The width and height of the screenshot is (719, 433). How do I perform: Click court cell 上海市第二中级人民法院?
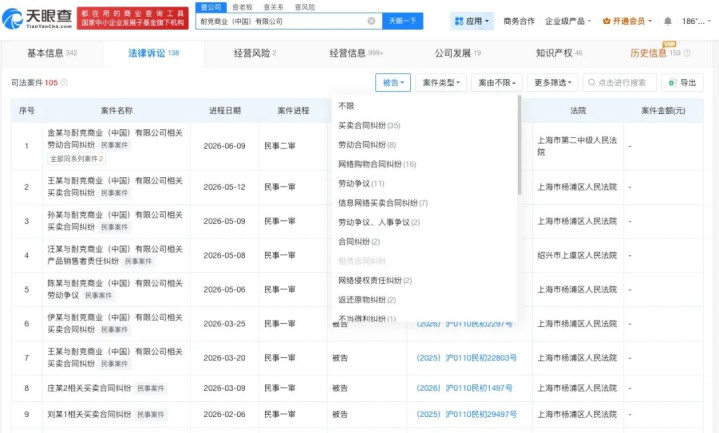(x=577, y=146)
